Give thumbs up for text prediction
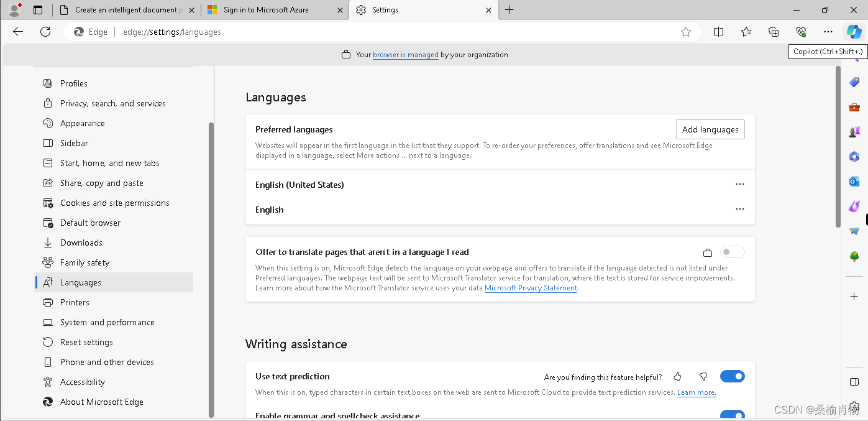The width and height of the screenshot is (868, 421). coord(677,376)
